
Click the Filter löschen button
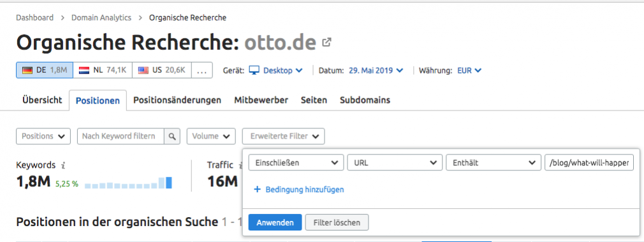click(x=337, y=222)
